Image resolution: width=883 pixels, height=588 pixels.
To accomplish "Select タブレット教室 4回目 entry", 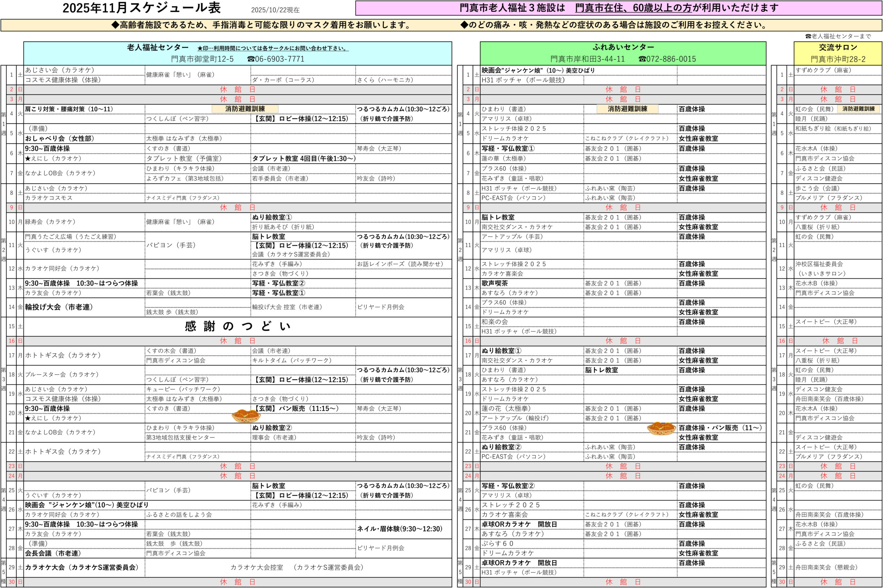I will pos(304,159).
